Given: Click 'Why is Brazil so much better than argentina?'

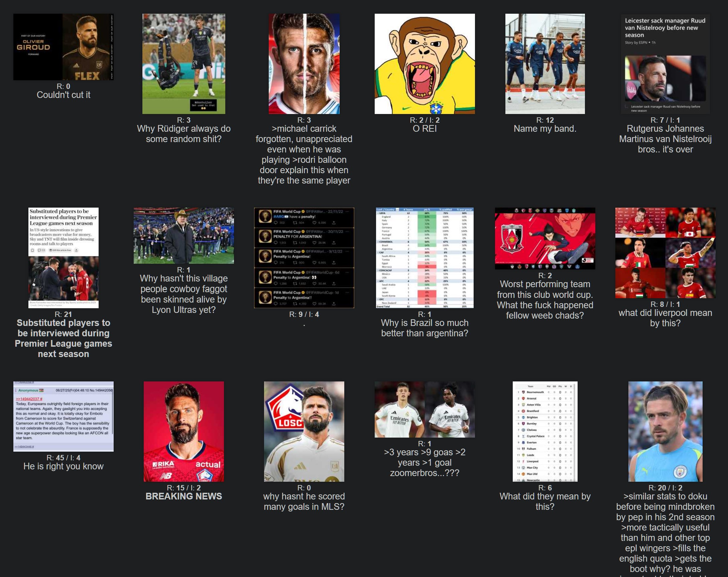Looking at the screenshot, I should tap(424, 328).
